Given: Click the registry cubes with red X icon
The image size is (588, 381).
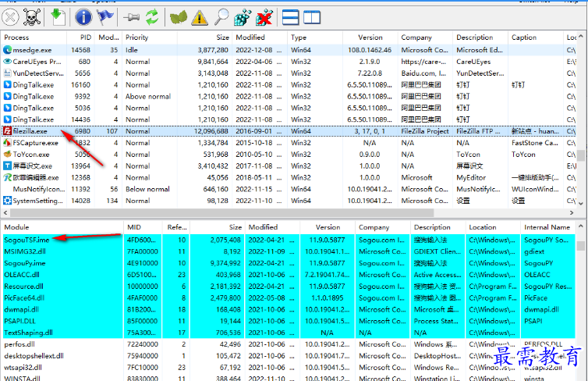Looking at the screenshot, I should 264,17.
